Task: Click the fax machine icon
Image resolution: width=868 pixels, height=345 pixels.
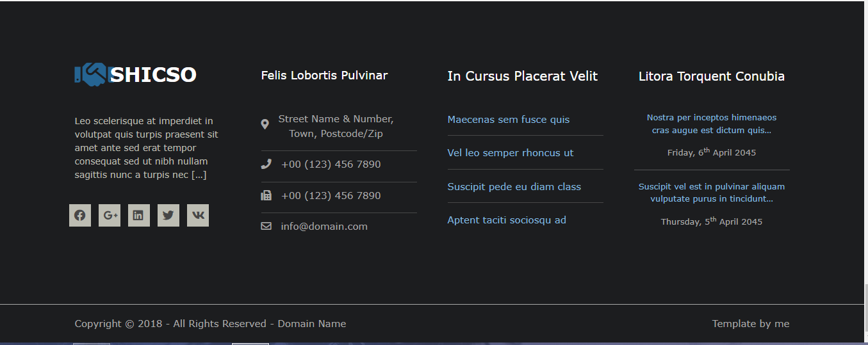Action: point(266,195)
